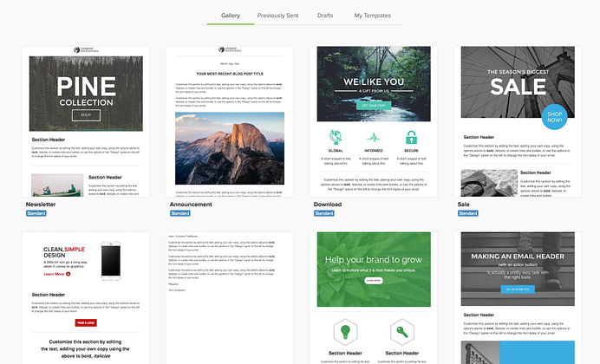Click the SHOP button in Pine Collection preview
Image resolution: width=600 pixels, height=364 pixels.
86,115
